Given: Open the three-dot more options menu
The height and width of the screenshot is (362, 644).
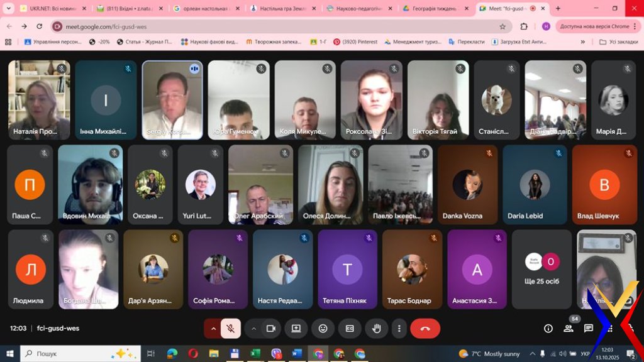Looking at the screenshot, I should click(399, 328).
